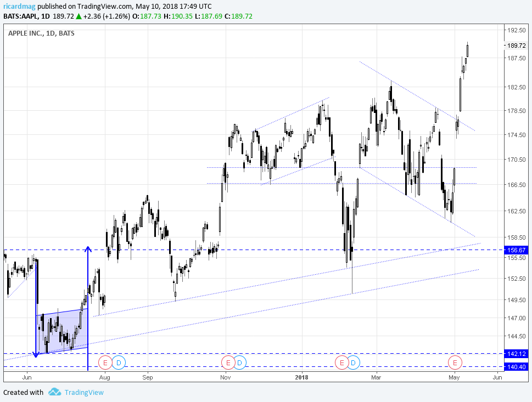The width and height of the screenshot is (532, 402).
Task: Click the 144.50 price axis label
Action: click(517, 336)
